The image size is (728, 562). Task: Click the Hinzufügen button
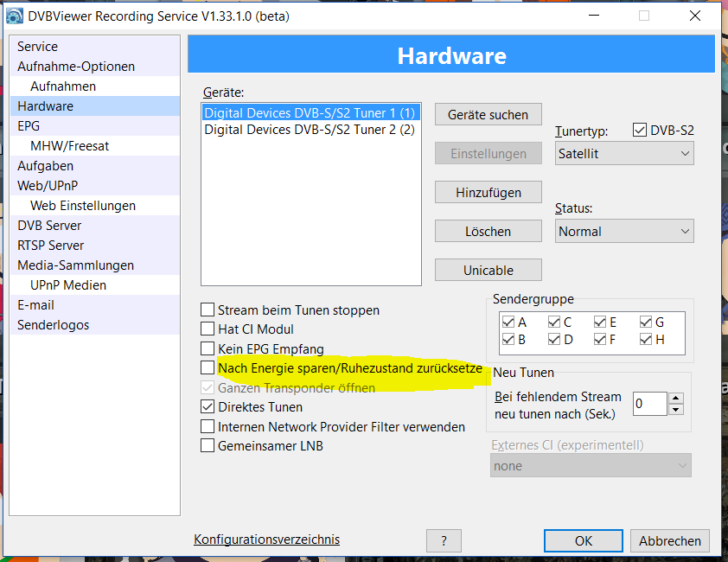pyautogui.click(x=488, y=193)
